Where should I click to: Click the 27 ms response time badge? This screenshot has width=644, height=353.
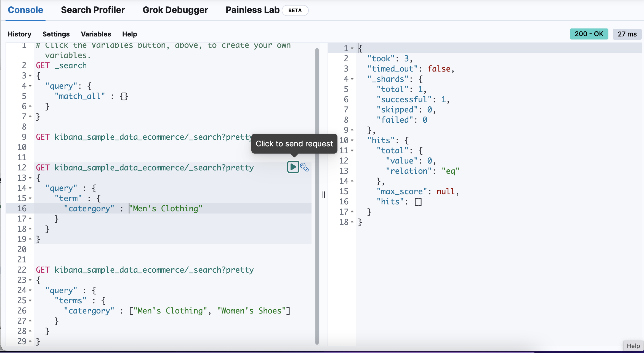coord(627,34)
